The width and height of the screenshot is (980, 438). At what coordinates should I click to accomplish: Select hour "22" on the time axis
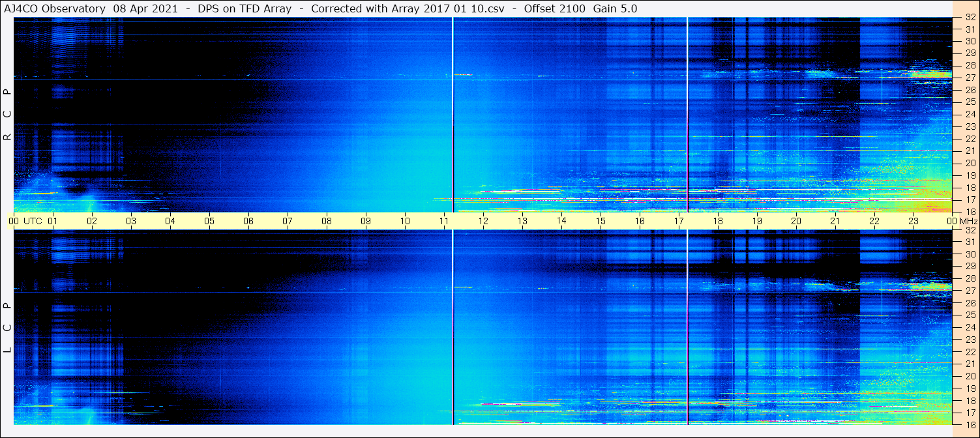pos(874,221)
